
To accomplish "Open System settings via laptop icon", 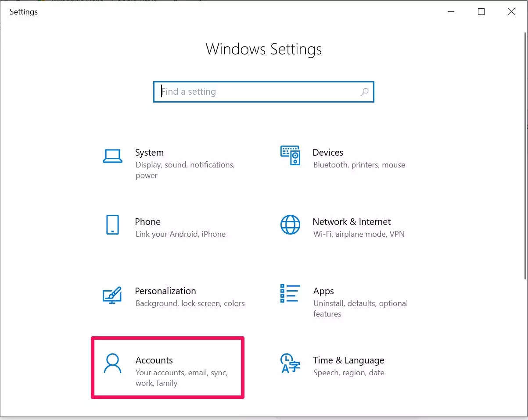I will [112, 156].
